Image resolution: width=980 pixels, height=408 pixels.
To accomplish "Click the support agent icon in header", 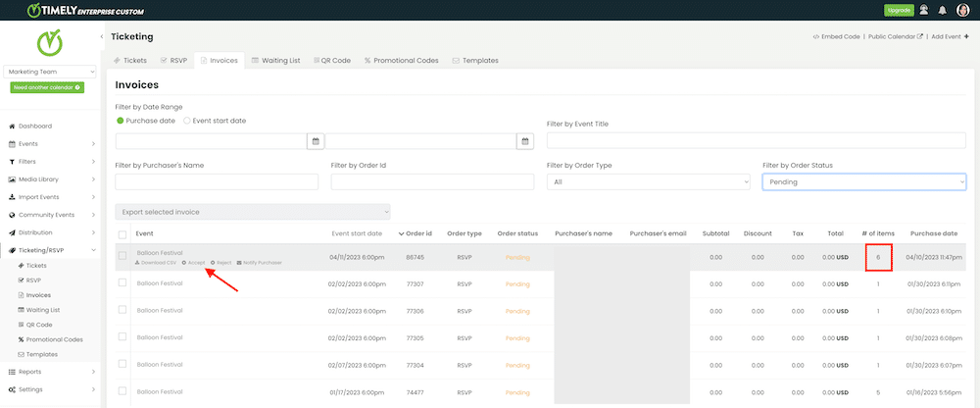I will 924,10.
